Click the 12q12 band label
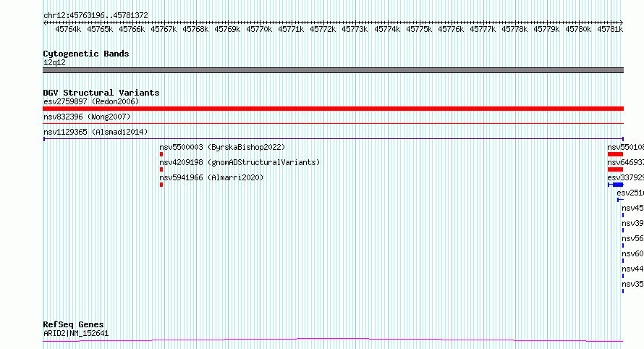The width and height of the screenshot is (644, 349). pos(54,62)
